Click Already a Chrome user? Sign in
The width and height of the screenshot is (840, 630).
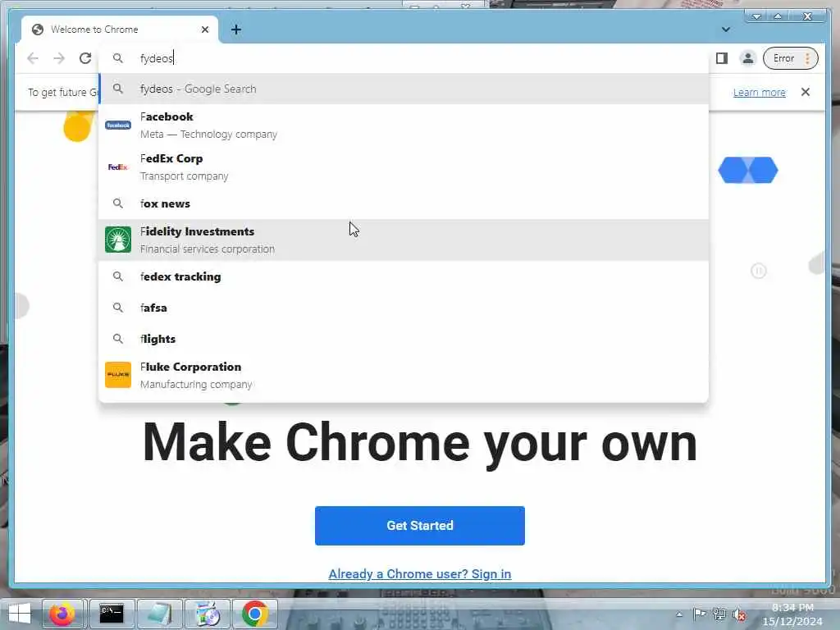(x=419, y=573)
